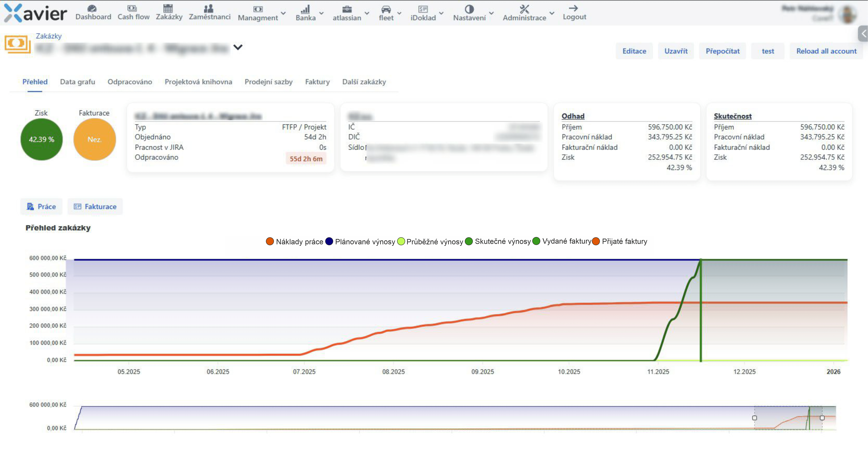
Task: Click the Cash flow money icon
Action: [132, 8]
